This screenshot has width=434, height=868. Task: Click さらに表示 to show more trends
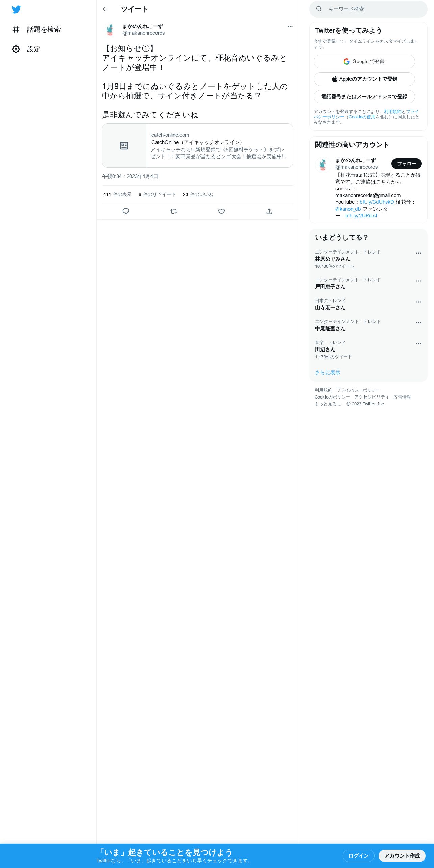328,372
